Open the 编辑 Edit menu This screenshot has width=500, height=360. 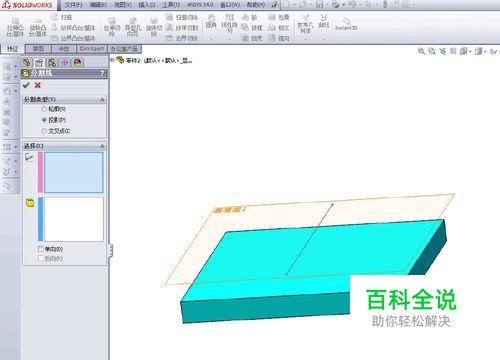98,5
